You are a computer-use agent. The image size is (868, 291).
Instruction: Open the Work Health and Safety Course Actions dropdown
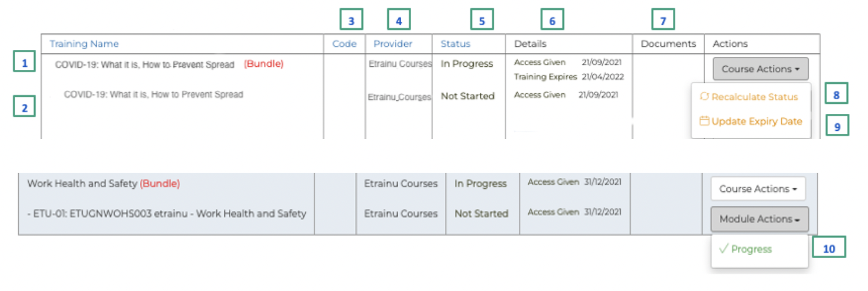pos(758,189)
